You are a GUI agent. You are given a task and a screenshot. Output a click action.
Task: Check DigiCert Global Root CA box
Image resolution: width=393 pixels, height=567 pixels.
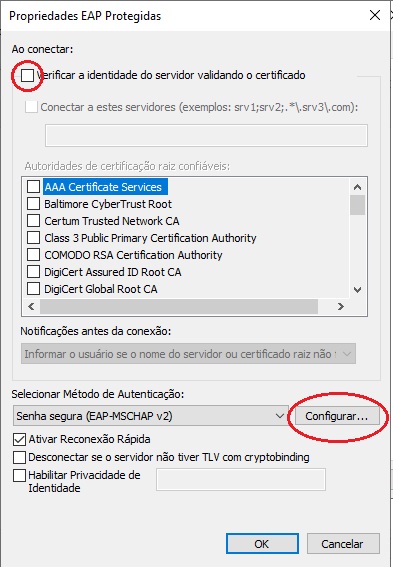pos(34,289)
